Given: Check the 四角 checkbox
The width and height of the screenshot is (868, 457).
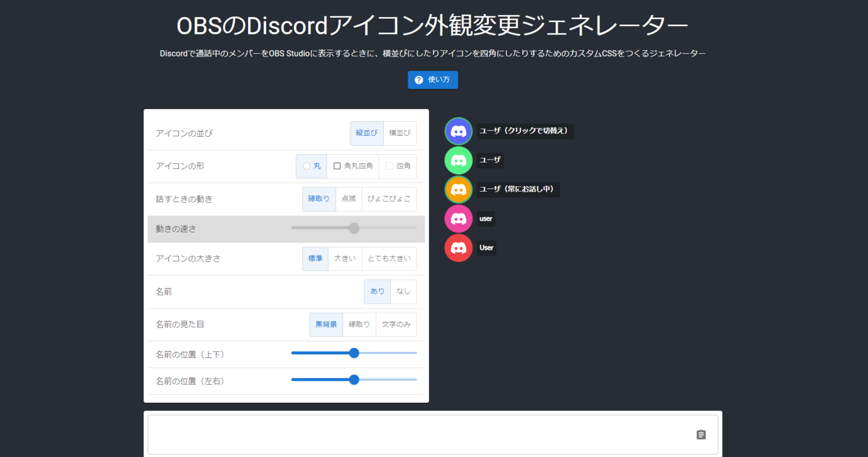Looking at the screenshot, I should pyautogui.click(x=388, y=166).
